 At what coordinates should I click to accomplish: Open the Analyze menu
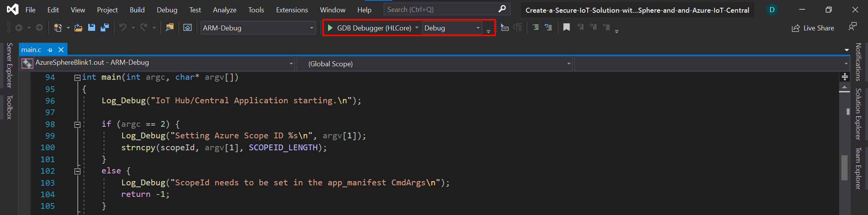pyautogui.click(x=225, y=10)
